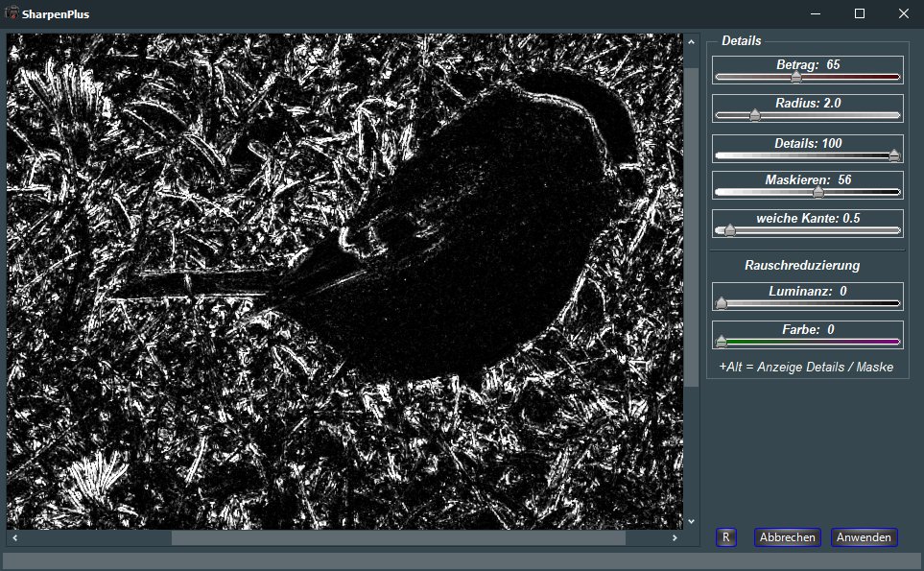This screenshot has height=571, width=924.
Task: Minimize the SharpenPlus window
Action: [x=815, y=13]
